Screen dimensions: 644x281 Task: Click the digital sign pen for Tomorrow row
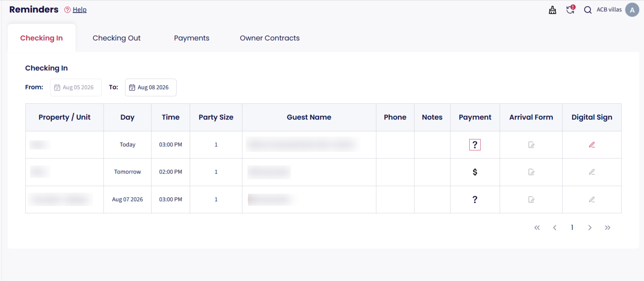point(592,172)
